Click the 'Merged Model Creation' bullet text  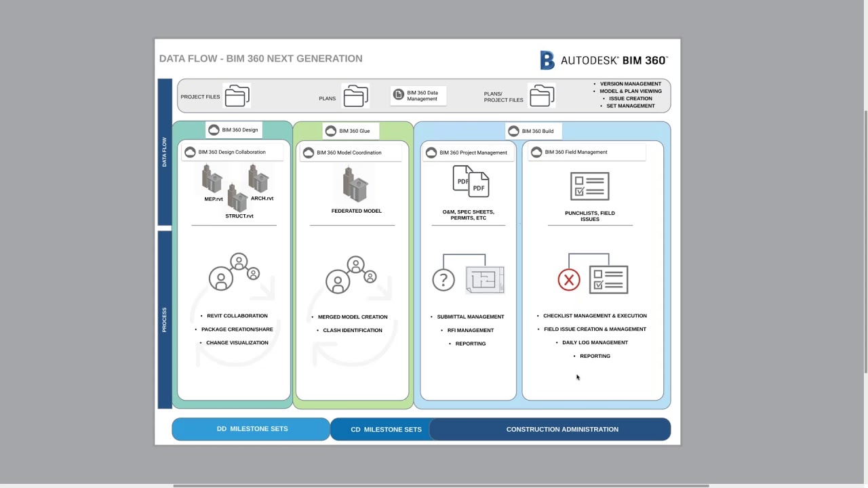click(353, 317)
